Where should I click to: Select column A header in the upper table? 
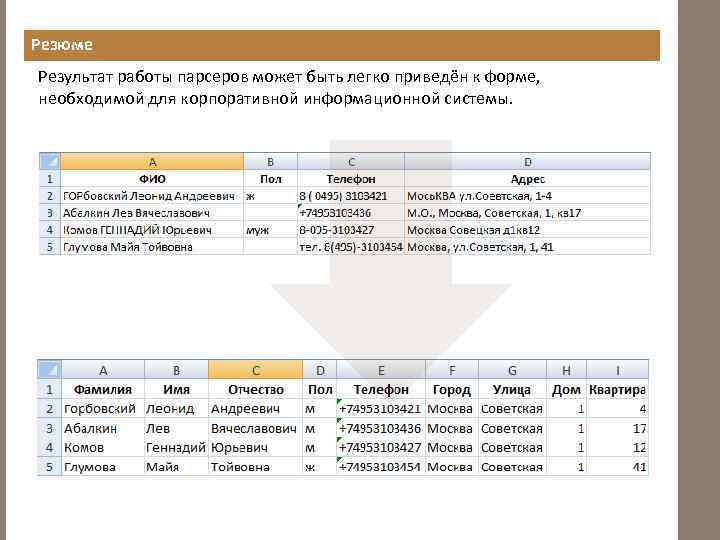point(152,162)
